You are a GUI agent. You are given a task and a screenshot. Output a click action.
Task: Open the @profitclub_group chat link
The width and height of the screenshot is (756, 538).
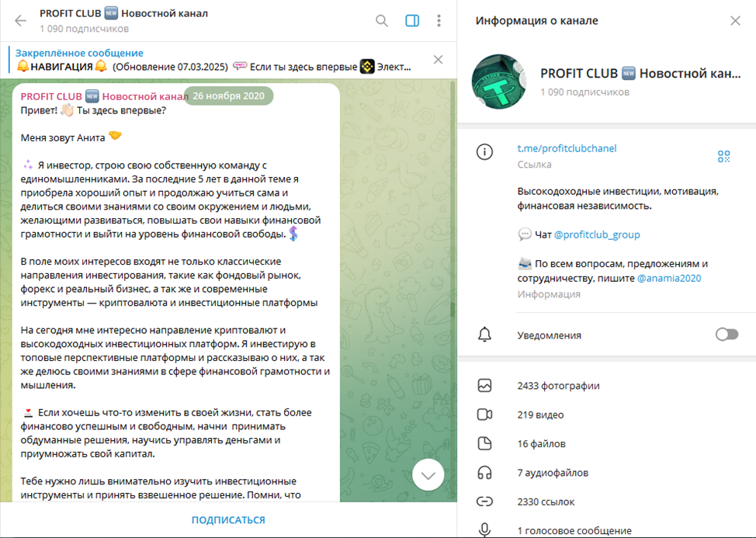[597, 234]
